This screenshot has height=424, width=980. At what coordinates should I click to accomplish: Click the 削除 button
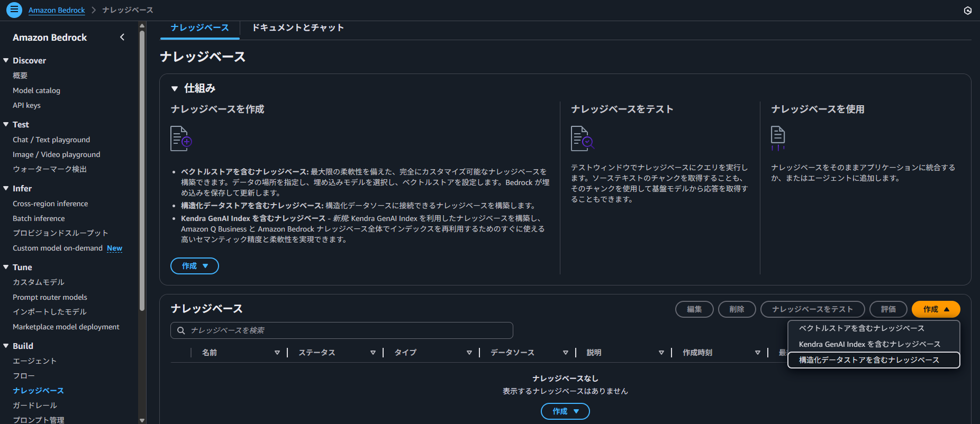tap(737, 309)
